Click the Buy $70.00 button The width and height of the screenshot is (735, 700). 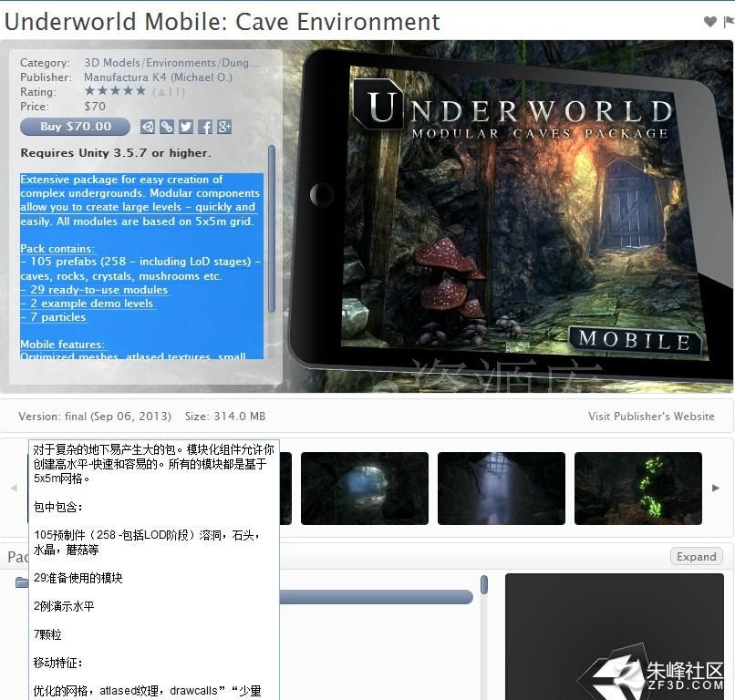tap(75, 127)
